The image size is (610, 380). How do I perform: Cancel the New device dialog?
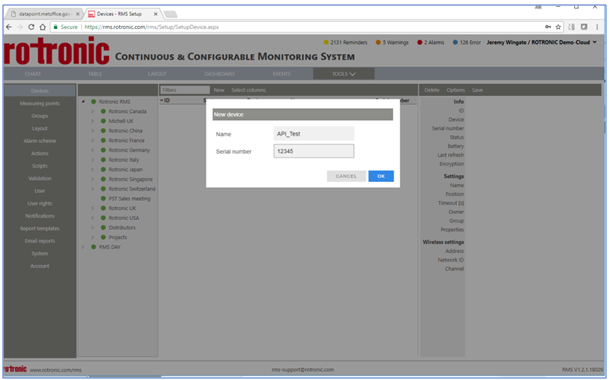coord(346,176)
